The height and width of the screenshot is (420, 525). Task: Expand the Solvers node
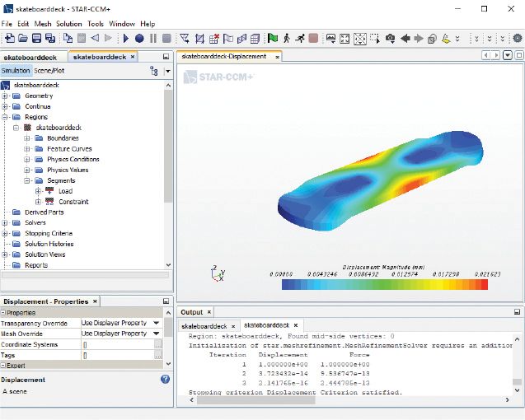pos(5,223)
